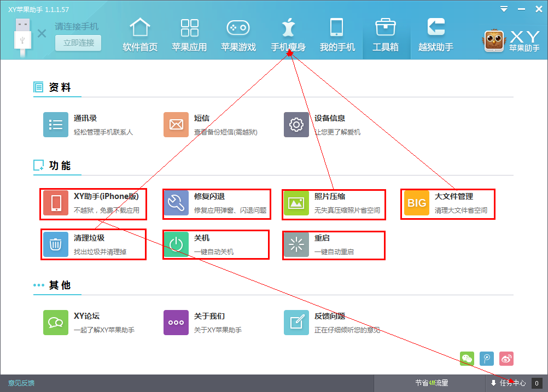Click the task count badge 0
548x392 pixels.
(537, 383)
